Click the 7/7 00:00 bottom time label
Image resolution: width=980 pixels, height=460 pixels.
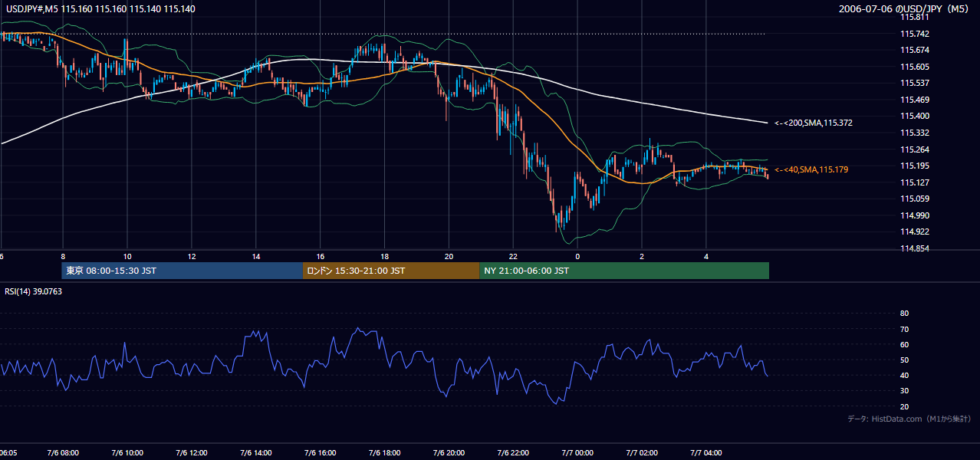click(577, 453)
